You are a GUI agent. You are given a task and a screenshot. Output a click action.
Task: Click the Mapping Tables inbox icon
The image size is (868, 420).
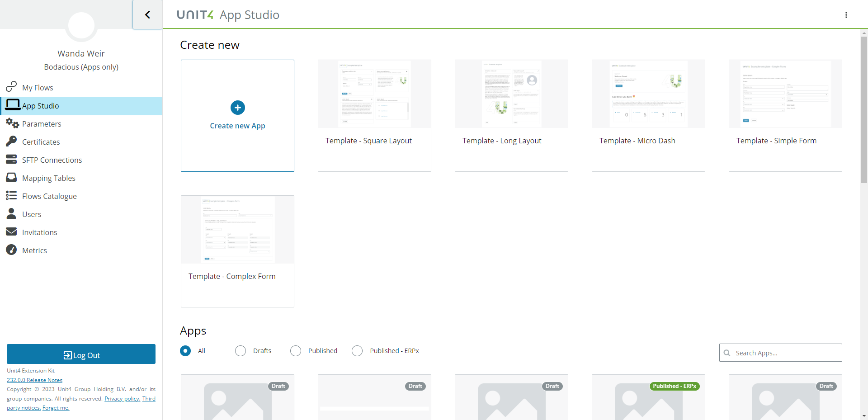pos(11,177)
